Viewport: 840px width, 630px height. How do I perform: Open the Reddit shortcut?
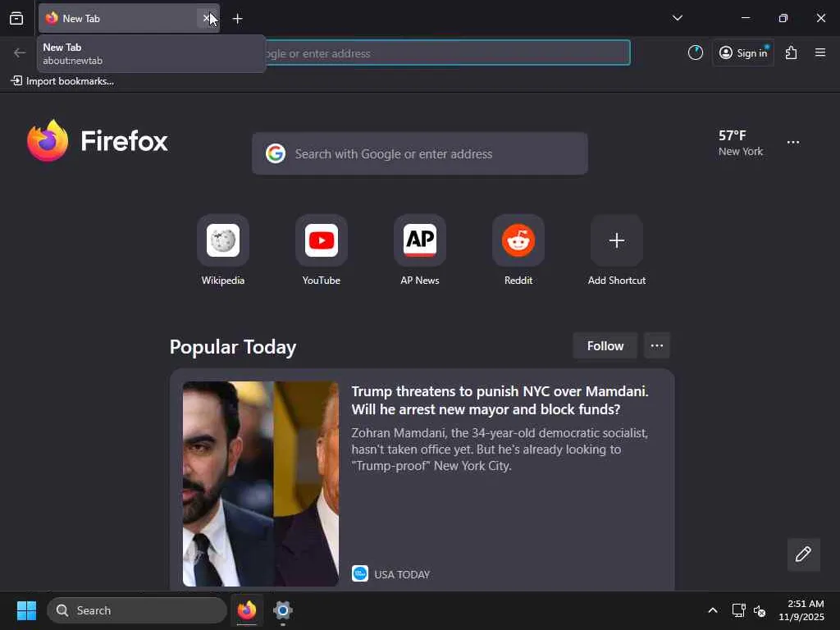(x=518, y=251)
